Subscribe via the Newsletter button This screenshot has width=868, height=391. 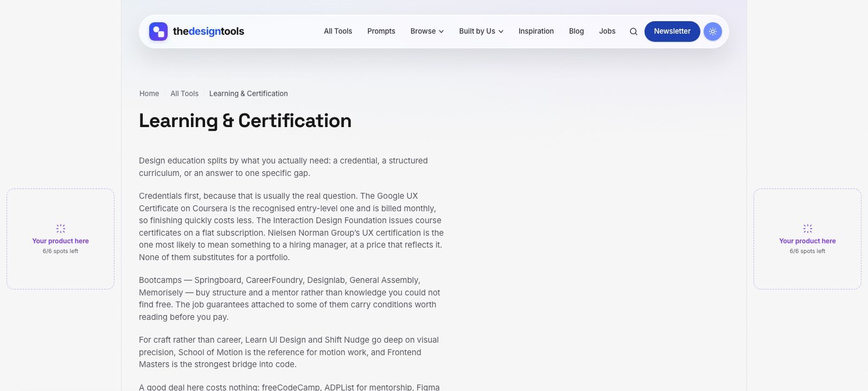(672, 31)
